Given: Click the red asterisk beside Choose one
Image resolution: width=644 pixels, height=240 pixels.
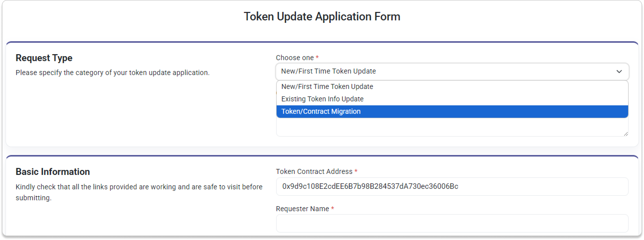Looking at the screenshot, I should [x=317, y=57].
